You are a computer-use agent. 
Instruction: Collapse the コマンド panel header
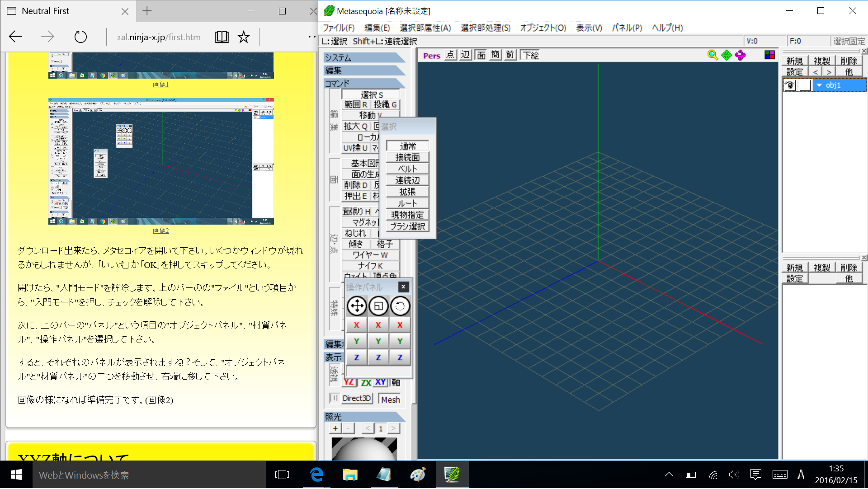tap(364, 84)
